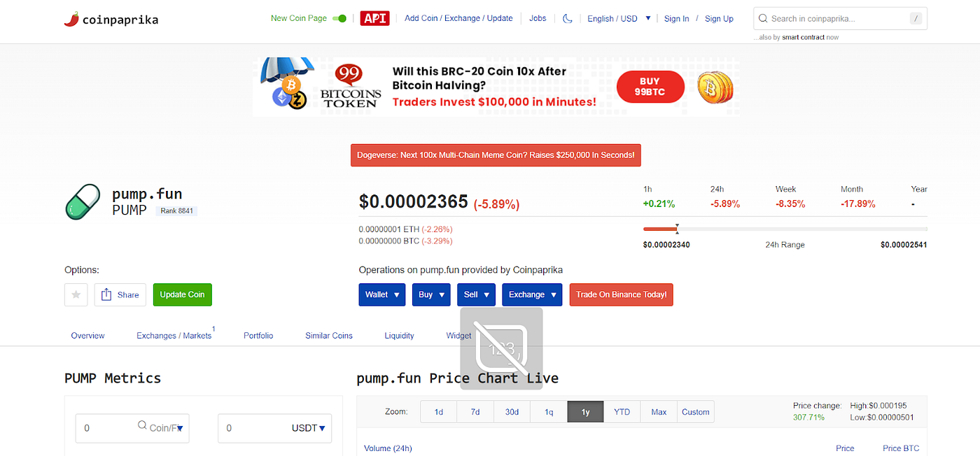Select the Custom chart zoom
The height and width of the screenshot is (456, 980).
pos(695,412)
